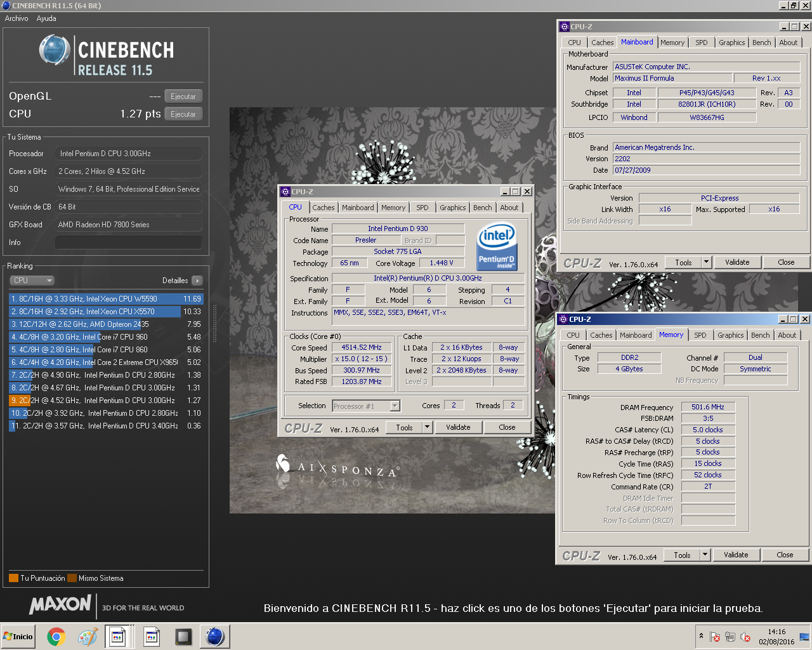Click the Maximus II Formula model field
The height and width of the screenshot is (650, 812).
(672, 78)
